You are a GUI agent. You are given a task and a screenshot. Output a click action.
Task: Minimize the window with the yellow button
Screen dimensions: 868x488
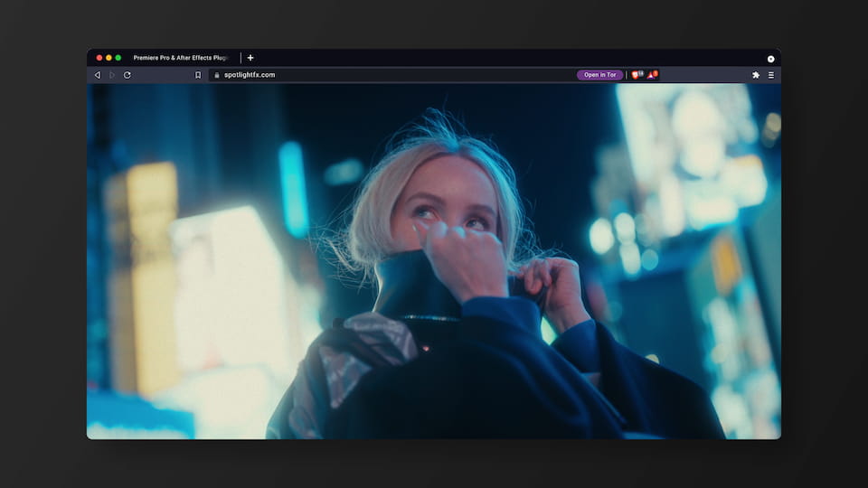[x=108, y=58]
